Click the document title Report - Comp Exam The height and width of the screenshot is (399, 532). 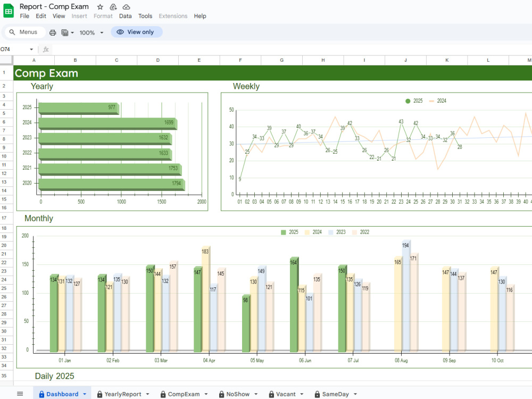(x=54, y=6)
